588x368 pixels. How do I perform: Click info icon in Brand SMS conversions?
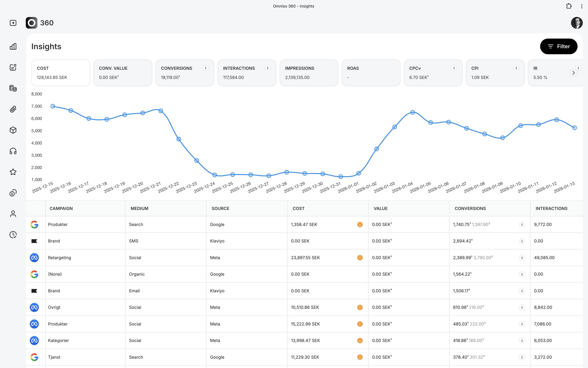(x=522, y=241)
